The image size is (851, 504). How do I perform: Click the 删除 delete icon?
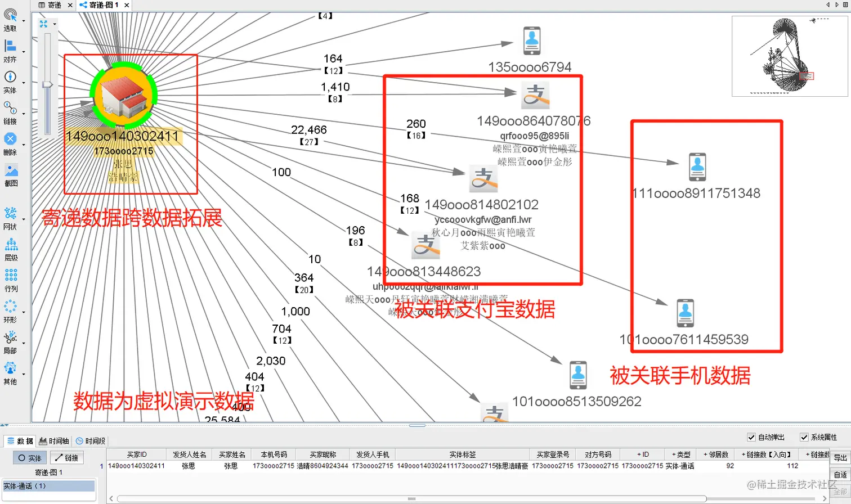[x=10, y=139]
